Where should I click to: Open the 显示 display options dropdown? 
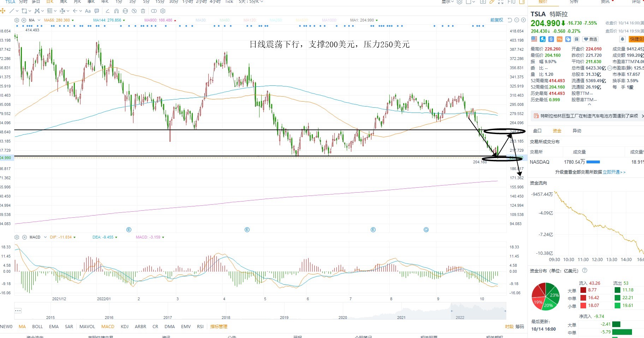point(447,1)
